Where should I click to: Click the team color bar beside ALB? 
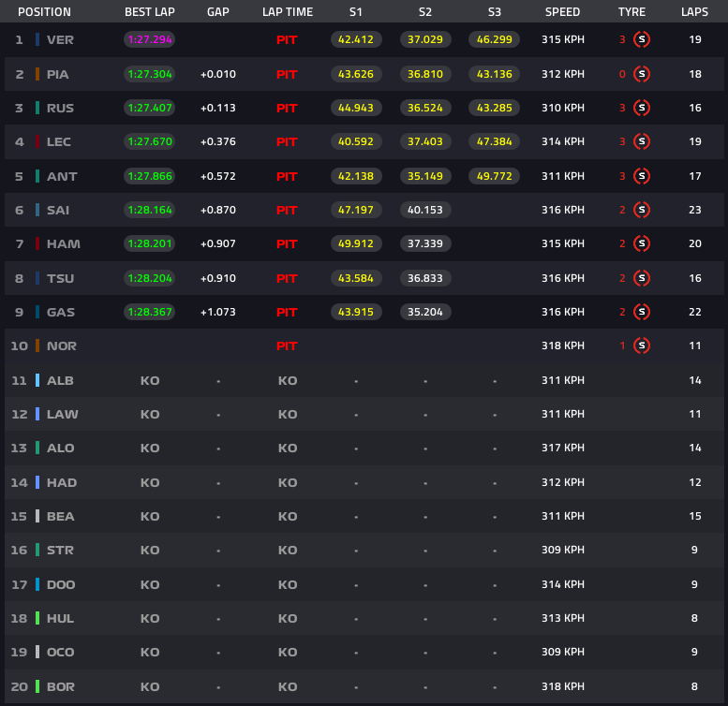click(37, 380)
